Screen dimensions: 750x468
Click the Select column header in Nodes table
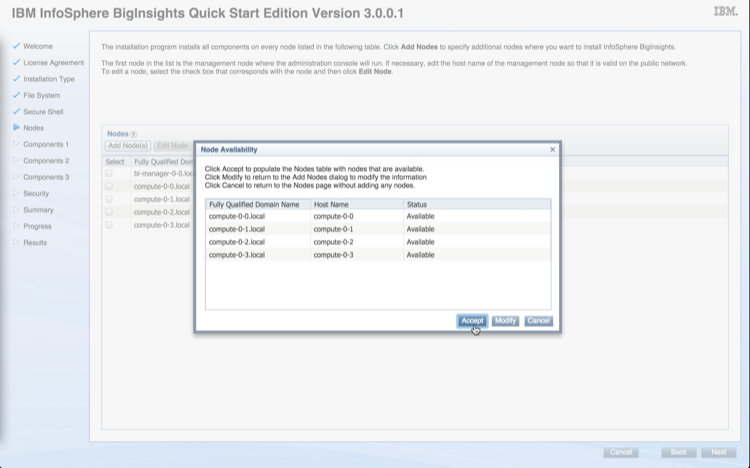[115, 162]
